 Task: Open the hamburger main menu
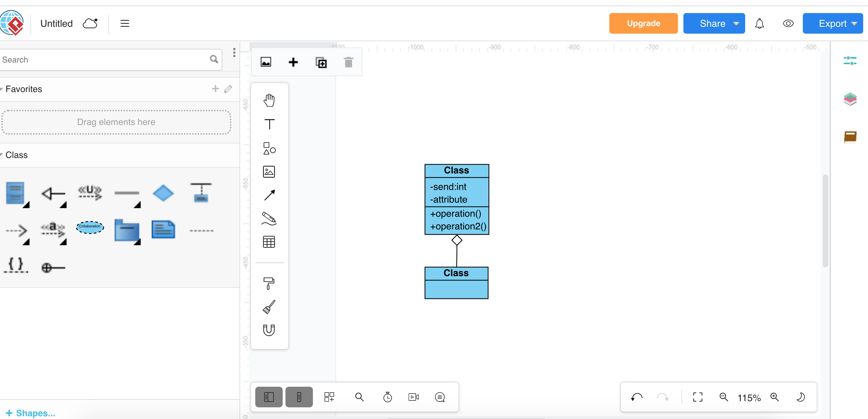click(125, 23)
